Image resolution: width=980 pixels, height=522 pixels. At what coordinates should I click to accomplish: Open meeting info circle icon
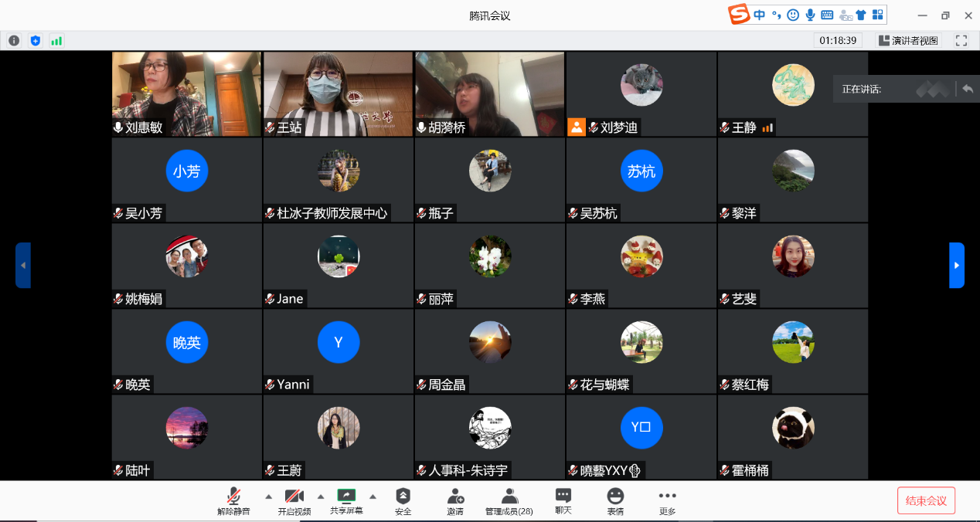(x=14, y=40)
